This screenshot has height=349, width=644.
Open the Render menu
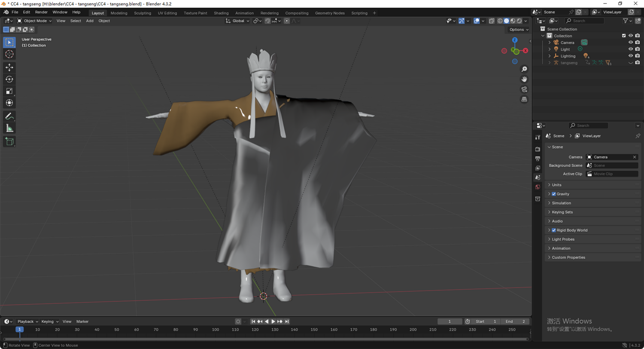pos(41,12)
